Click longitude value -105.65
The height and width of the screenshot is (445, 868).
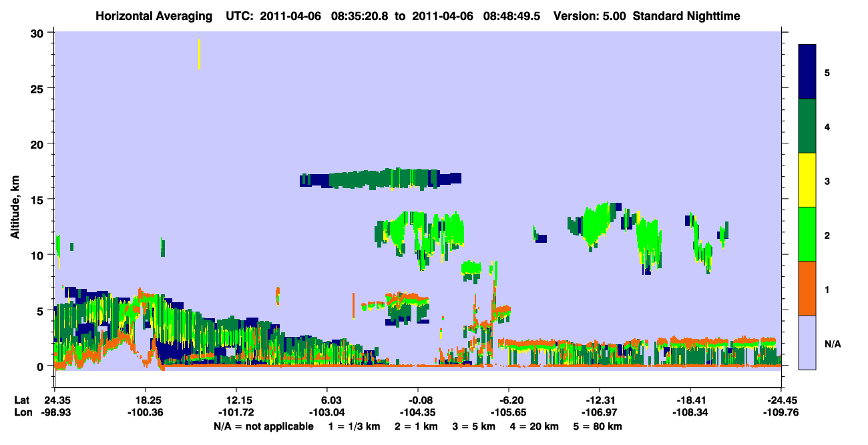(509, 413)
